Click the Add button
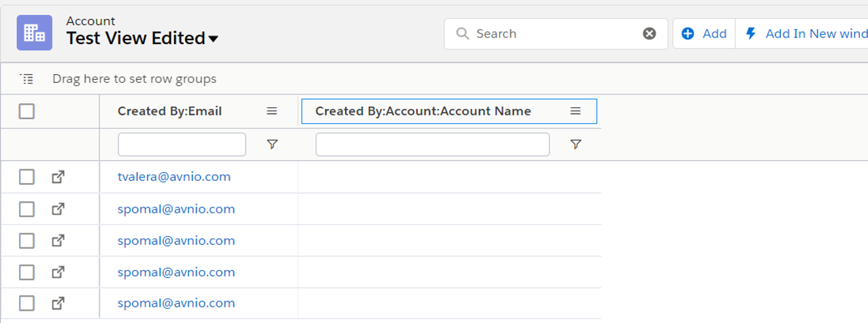868x323 pixels. (x=704, y=34)
